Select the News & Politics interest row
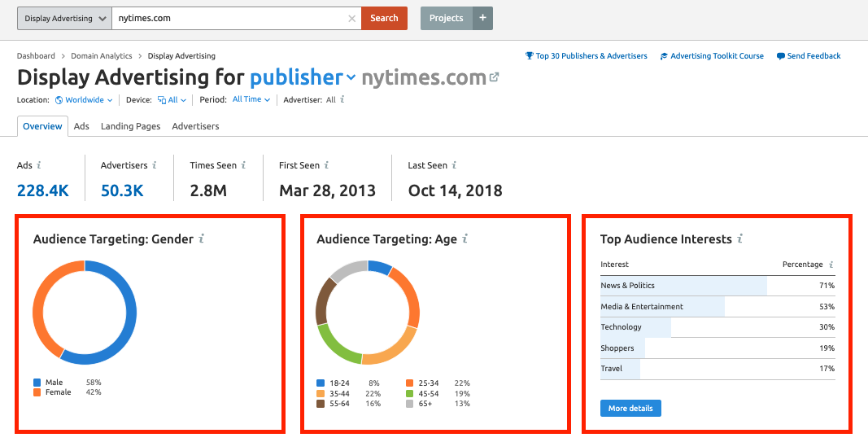The width and height of the screenshot is (868, 442). tap(718, 286)
